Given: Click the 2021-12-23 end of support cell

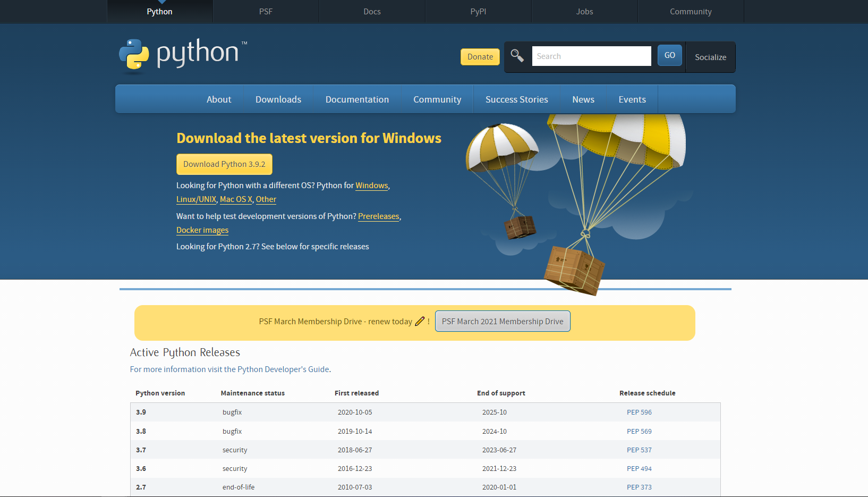Looking at the screenshot, I should coord(499,469).
